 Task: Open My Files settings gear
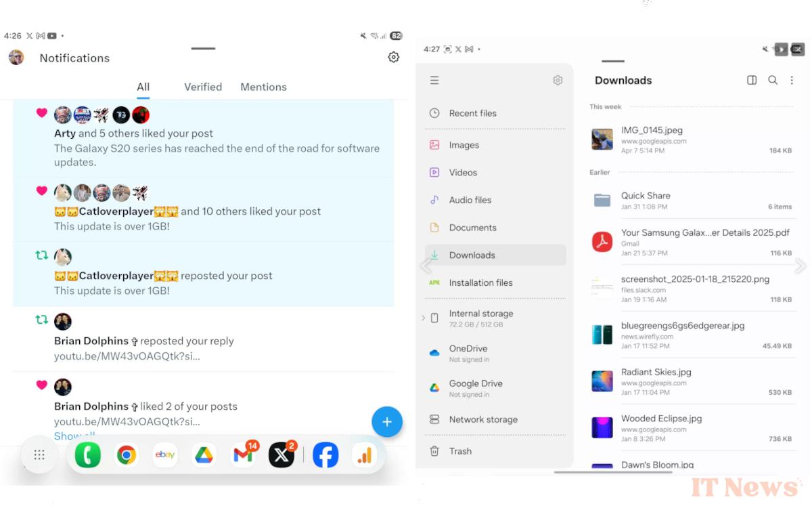tap(558, 80)
